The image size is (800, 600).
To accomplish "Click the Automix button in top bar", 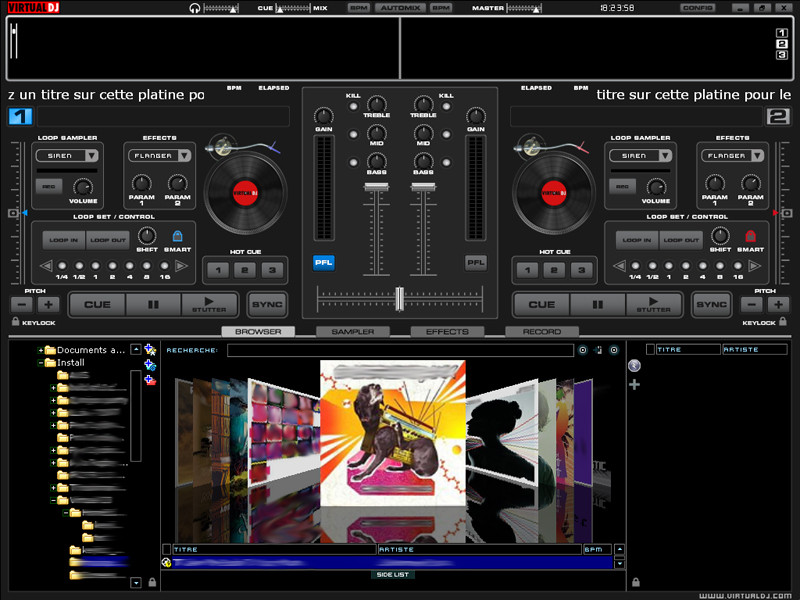I will coord(400,8).
